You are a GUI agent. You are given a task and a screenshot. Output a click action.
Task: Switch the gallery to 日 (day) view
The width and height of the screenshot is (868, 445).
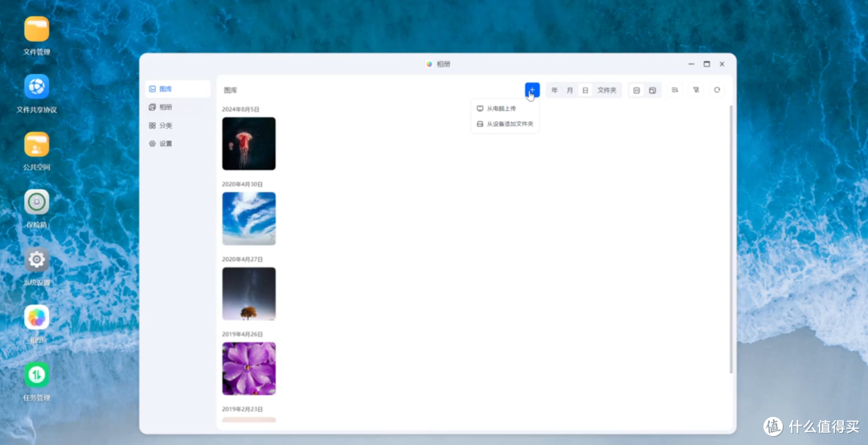(x=585, y=90)
